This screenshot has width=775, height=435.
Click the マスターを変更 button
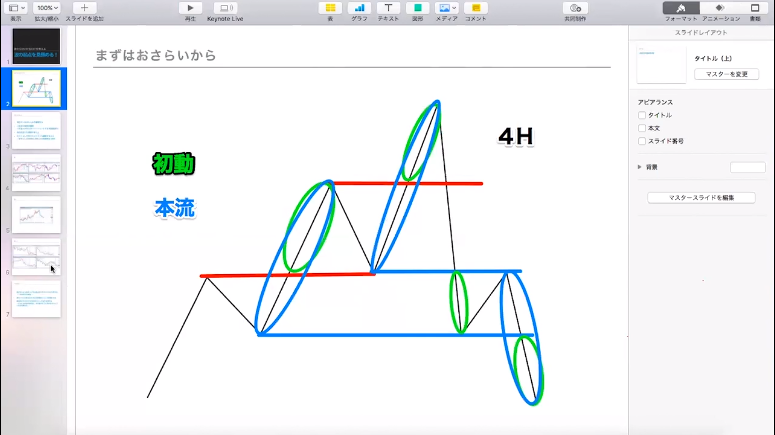pos(727,74)
